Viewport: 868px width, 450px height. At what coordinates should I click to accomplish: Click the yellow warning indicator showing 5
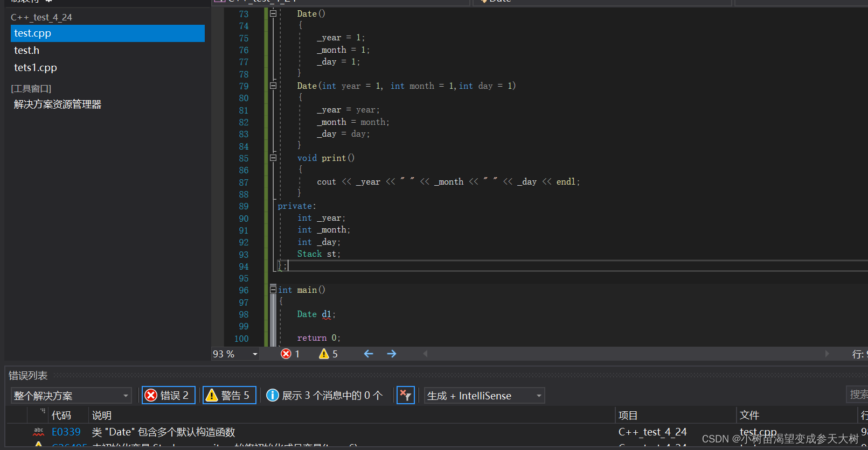(x=328, y=354)
